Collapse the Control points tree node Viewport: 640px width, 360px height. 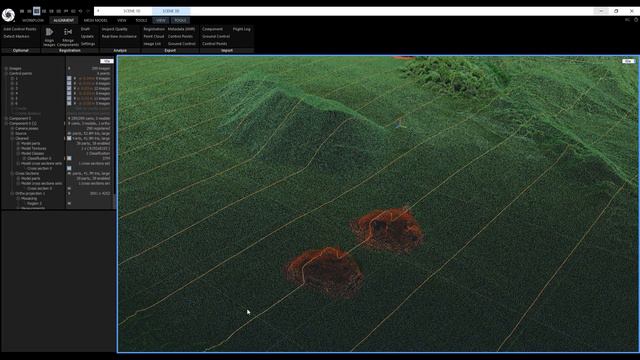(6, 73)
